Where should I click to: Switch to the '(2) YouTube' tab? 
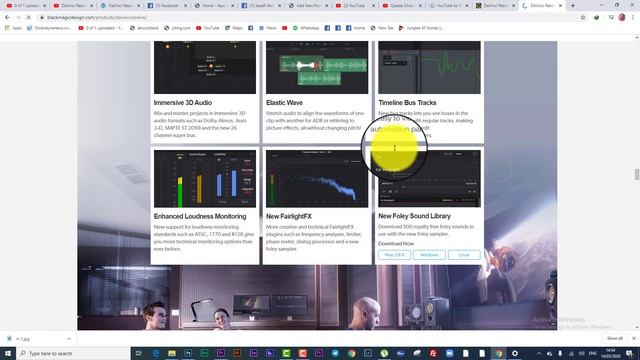tap(354, 6)
